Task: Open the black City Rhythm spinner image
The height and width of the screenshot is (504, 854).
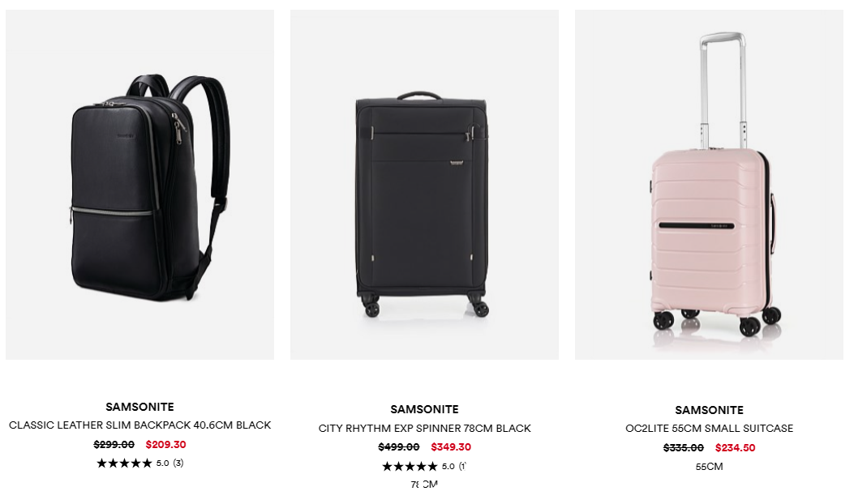Action: (x=424, y=185)
